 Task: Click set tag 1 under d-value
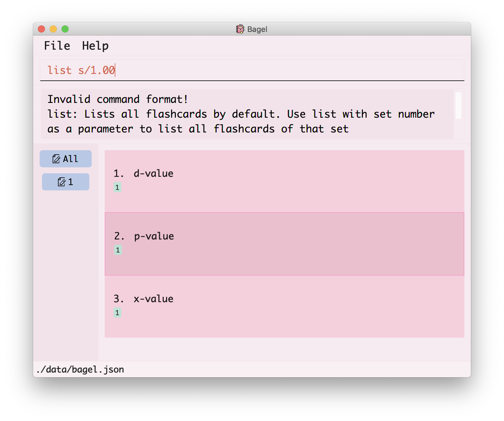[x=117, y=187]
